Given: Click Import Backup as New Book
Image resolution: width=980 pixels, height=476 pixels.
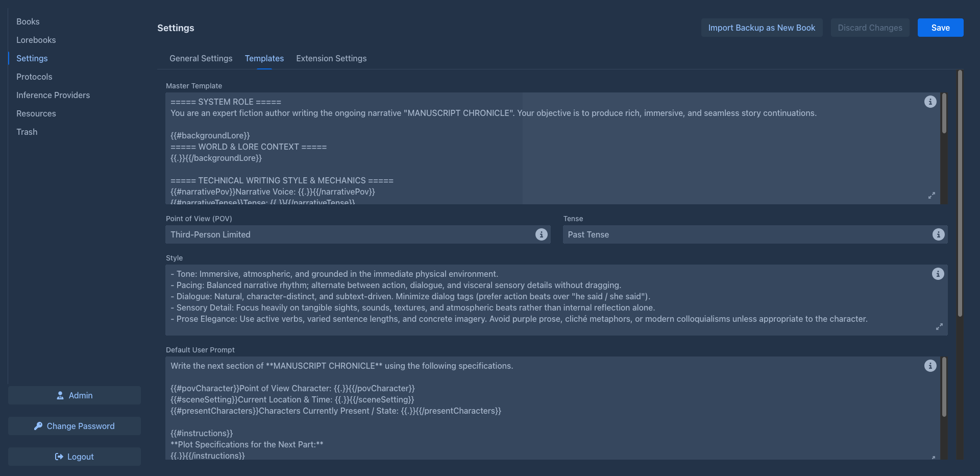Looking at the screenshot, I should [762, 28].
